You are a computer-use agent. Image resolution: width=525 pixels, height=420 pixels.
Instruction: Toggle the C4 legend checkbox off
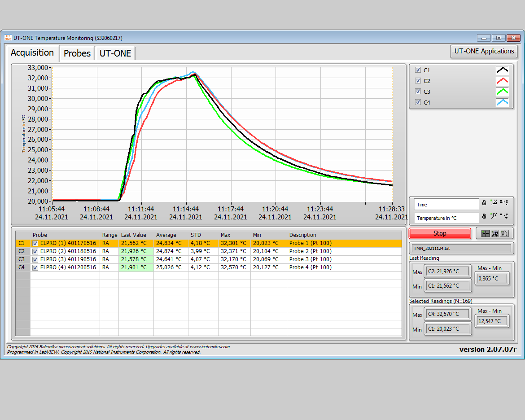[x=418, y=102]
